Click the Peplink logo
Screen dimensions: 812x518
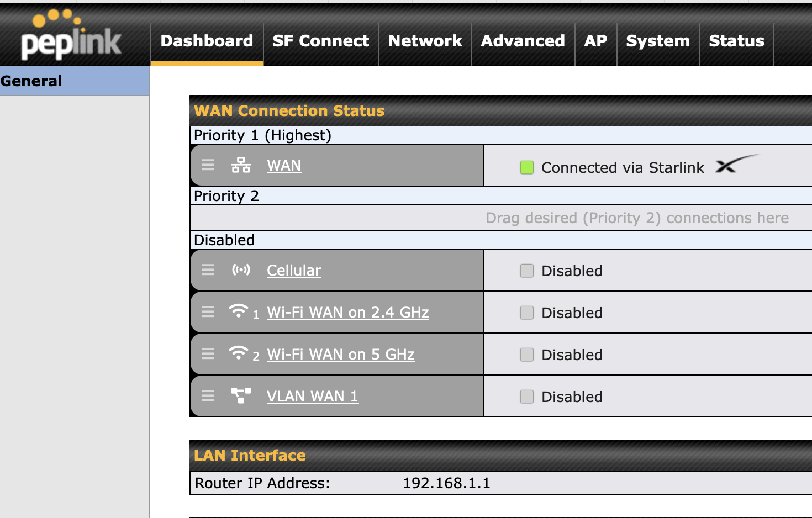tap(70, 36)
